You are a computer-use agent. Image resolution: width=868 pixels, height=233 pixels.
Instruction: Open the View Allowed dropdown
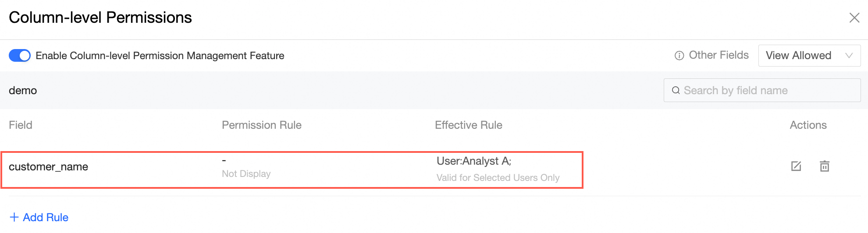(798, 56)
